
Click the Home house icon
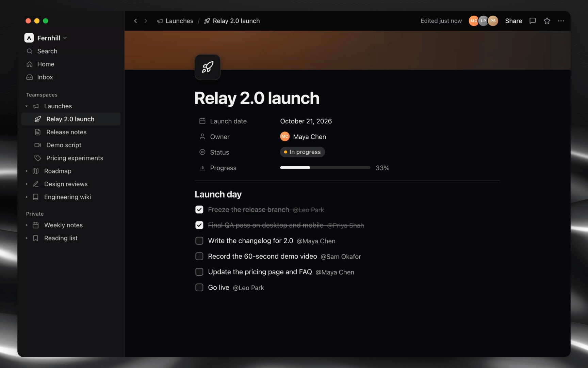(x=30, y=64)
